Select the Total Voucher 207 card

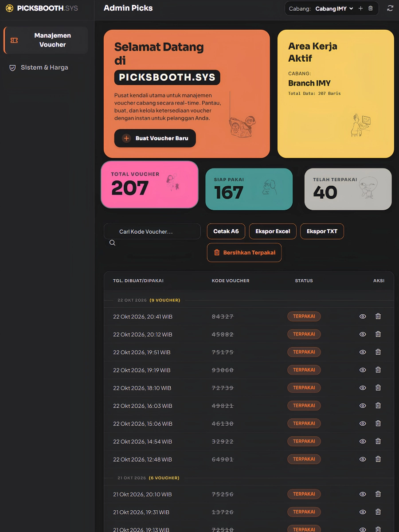(x=150, y=184)
